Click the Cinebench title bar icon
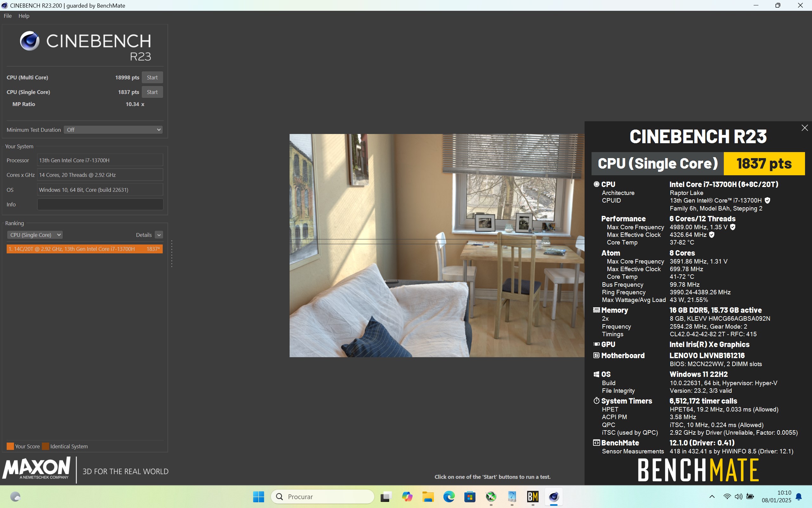812x508 pixels. pos(5,5)
